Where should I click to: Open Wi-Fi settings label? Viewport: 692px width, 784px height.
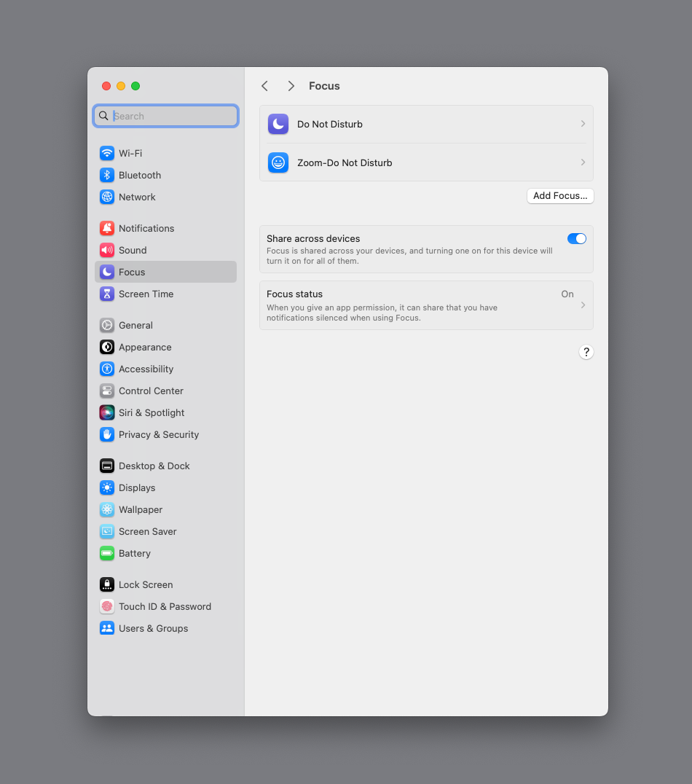point(130,153)
